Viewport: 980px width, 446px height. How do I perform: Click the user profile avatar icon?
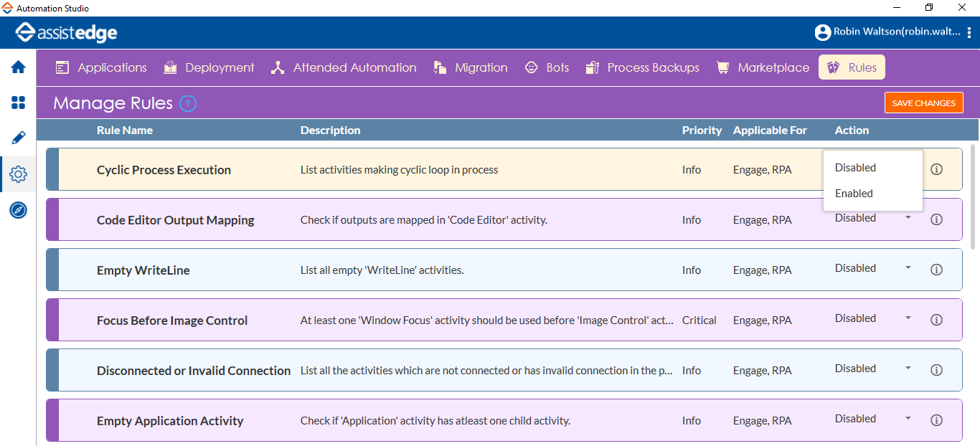pos(822,32)
